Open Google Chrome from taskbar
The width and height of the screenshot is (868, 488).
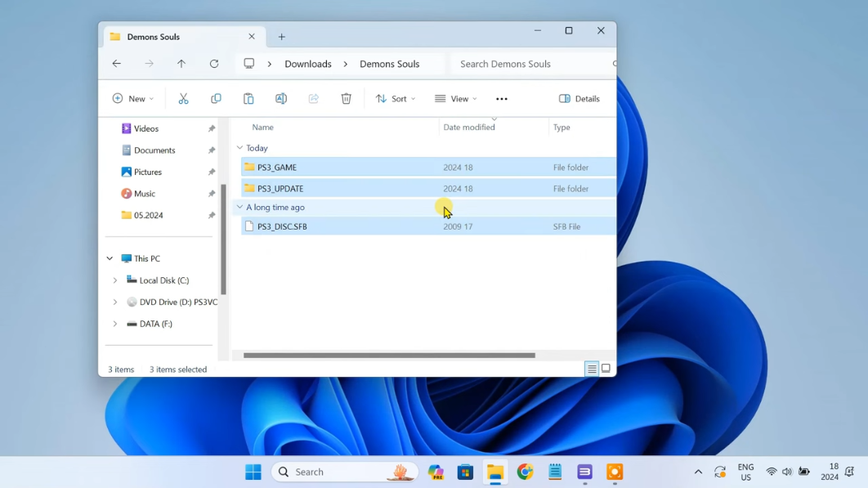[x=526, y=472]
